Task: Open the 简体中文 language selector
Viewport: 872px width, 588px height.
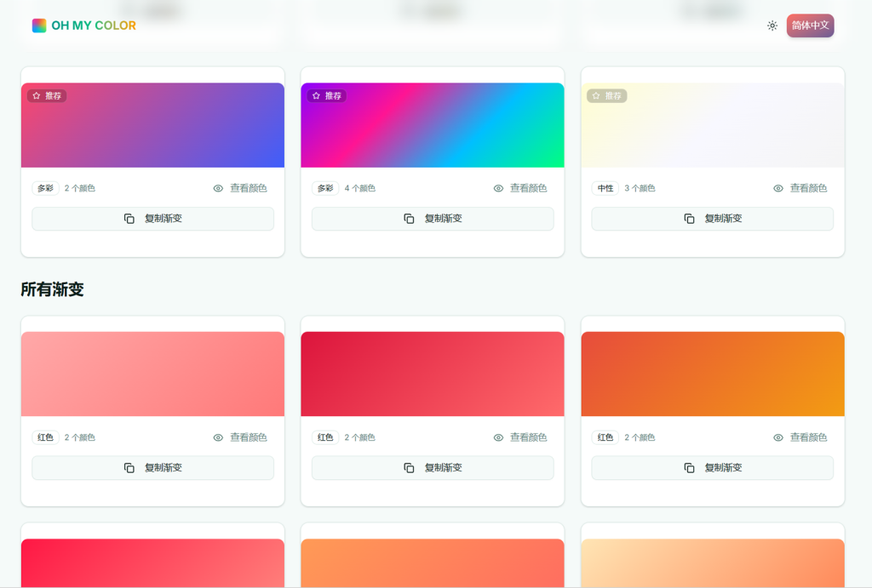Action: pyautogui.click(x=810, y=26)
